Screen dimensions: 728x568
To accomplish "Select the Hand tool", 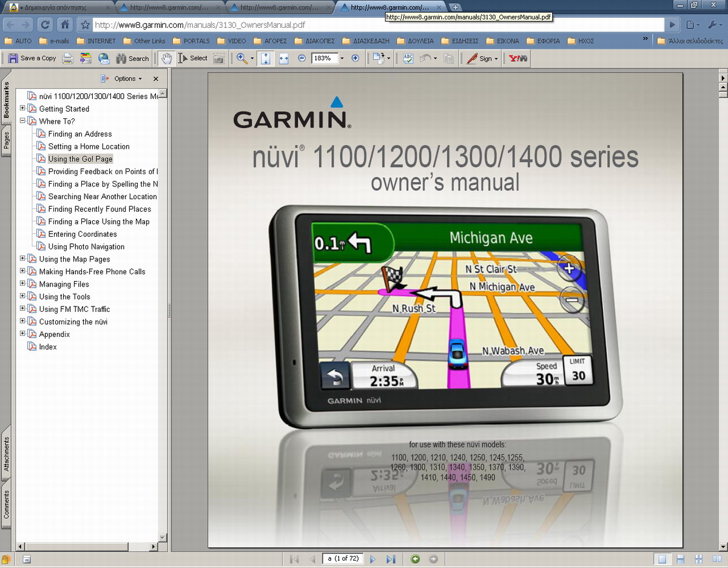I will pos(166,58).
